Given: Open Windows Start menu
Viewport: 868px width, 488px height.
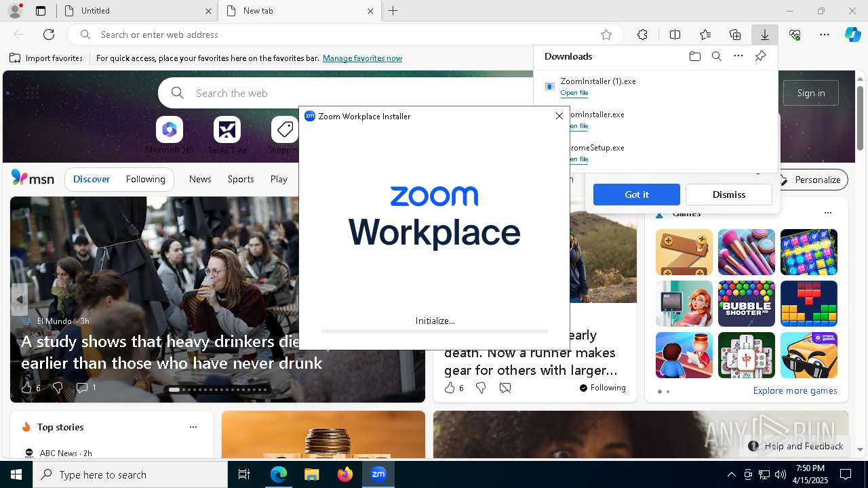Looking at the screenshot, I should coord(16,474).
